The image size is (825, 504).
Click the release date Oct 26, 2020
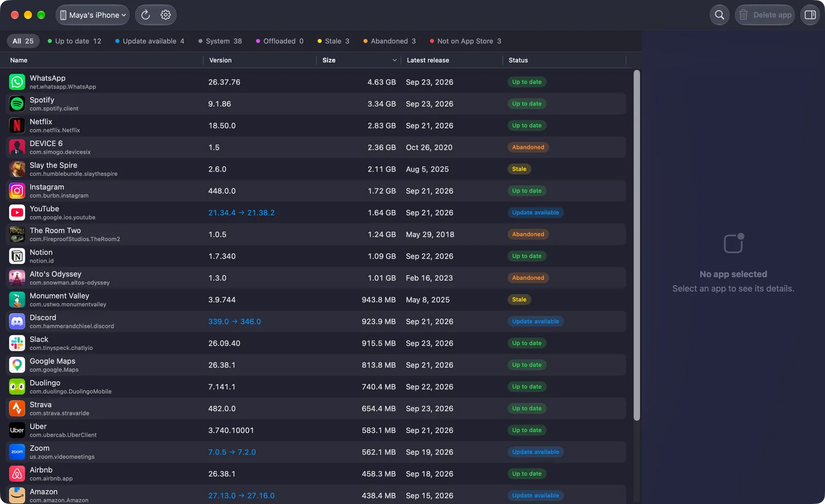[x=429, y=147]
